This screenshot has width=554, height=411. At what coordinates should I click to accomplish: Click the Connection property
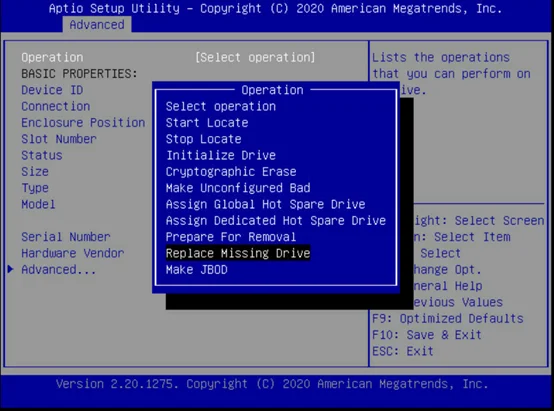56,106
